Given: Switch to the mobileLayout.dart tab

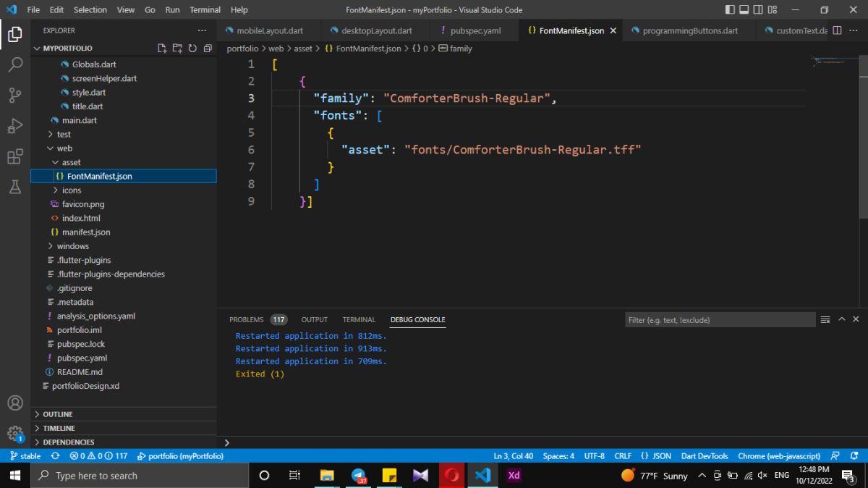Looking at the screenshot, I should coord(269,31).
